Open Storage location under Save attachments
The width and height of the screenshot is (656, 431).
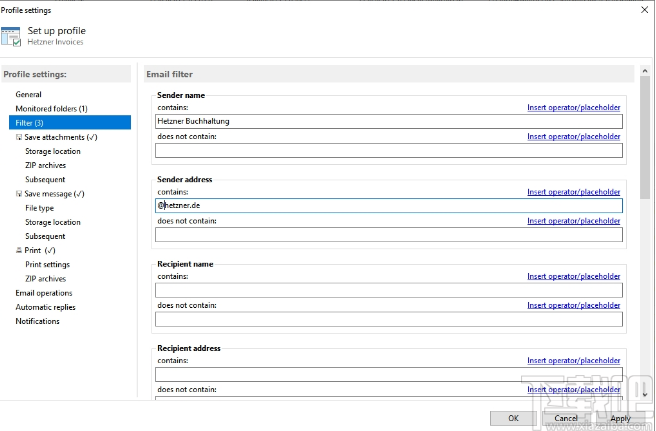53,151
